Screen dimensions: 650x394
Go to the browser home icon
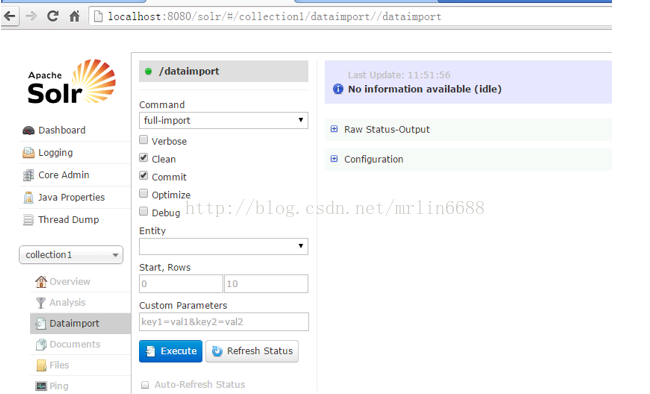[x=75, y=16]
